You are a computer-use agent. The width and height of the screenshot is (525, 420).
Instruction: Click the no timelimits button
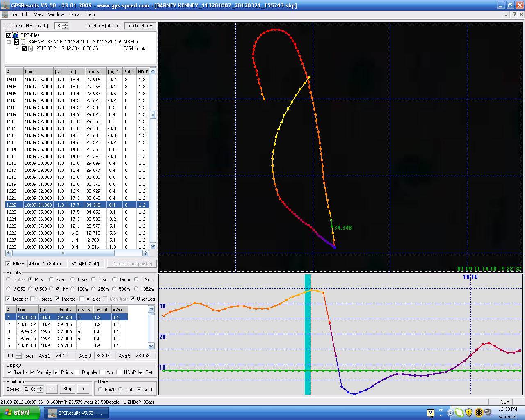tap(140, 26)
